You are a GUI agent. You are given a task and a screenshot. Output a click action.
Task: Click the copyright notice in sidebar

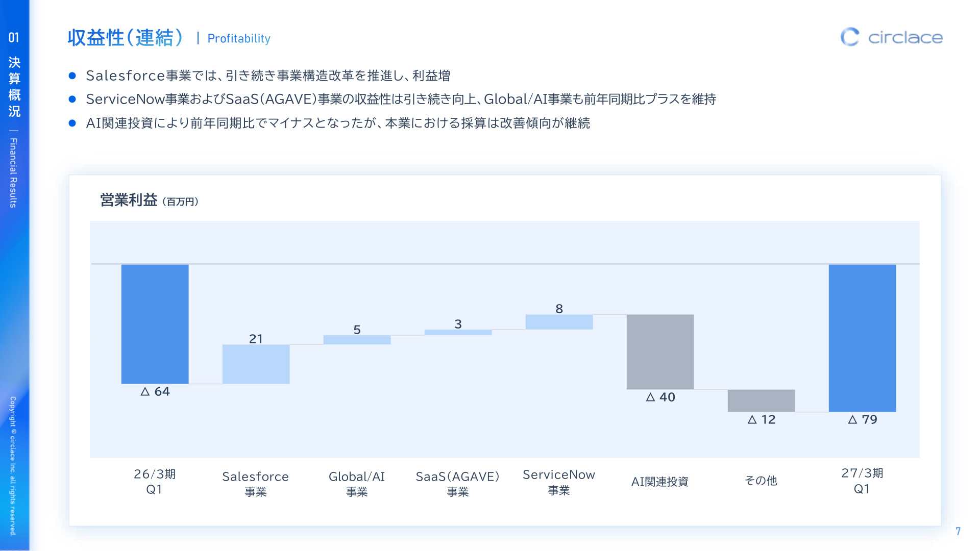[x=13, y=466]
